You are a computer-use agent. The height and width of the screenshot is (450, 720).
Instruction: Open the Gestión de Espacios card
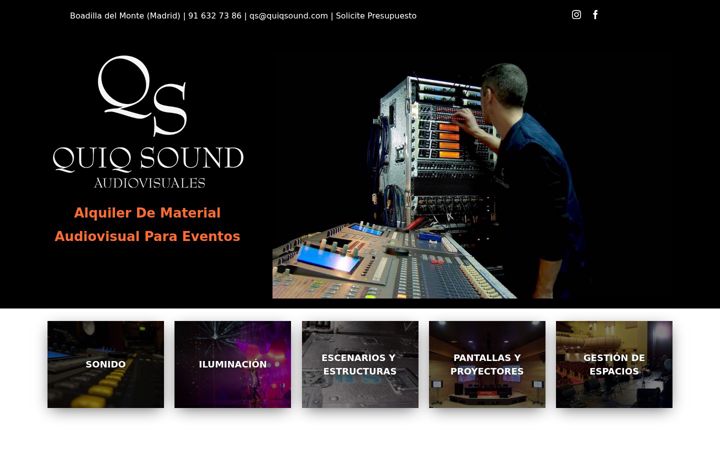pos(614,364)
